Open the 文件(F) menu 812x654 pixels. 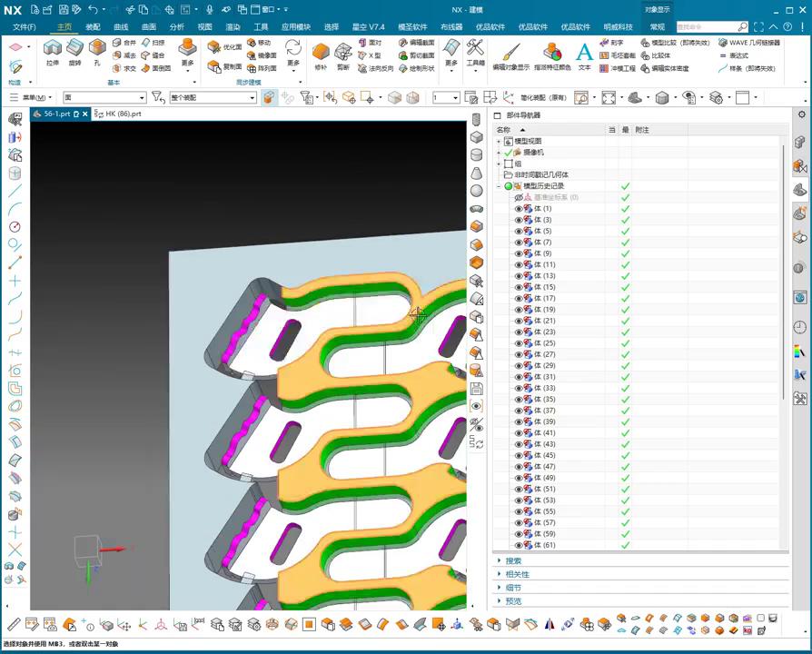pyautogui.click(x=25, y=27)
